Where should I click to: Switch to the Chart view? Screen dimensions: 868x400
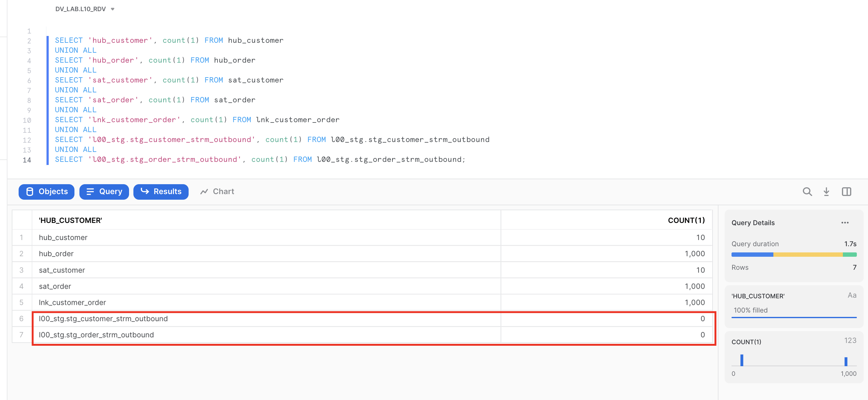point(223,191)
